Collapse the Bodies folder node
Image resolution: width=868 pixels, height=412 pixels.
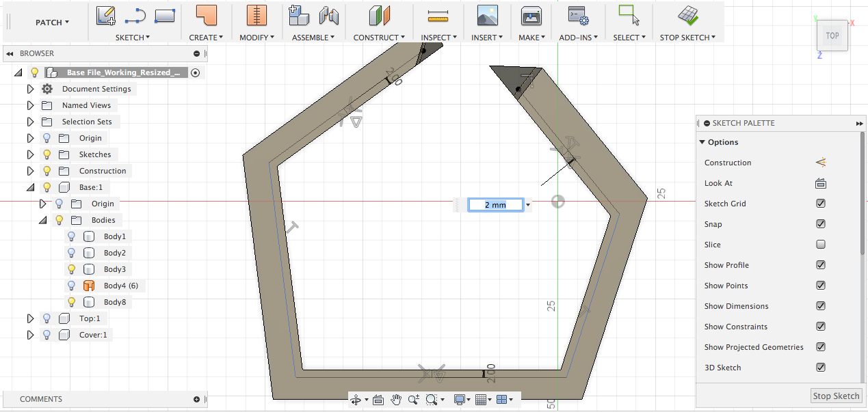coord(43,220)
